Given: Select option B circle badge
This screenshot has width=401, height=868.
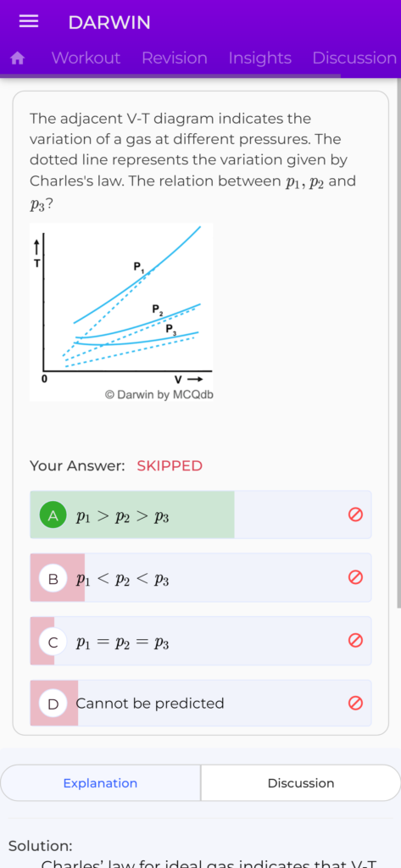Looking at the screenshot, I should (x=53, y=579).
